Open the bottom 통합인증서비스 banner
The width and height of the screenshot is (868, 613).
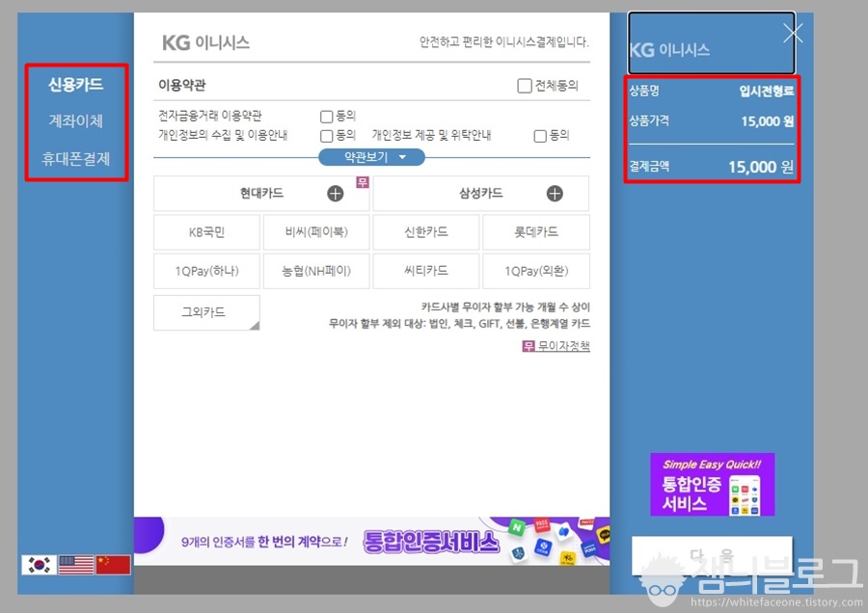[371, 541]
